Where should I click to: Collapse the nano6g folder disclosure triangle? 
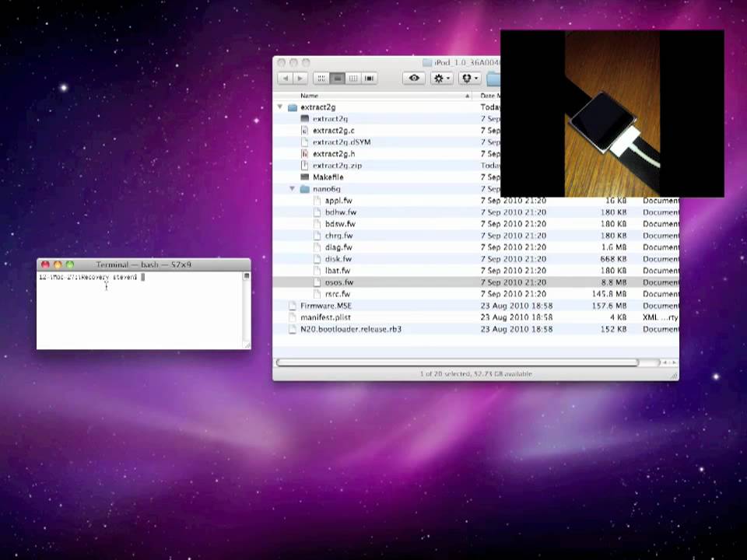[293, 189]
